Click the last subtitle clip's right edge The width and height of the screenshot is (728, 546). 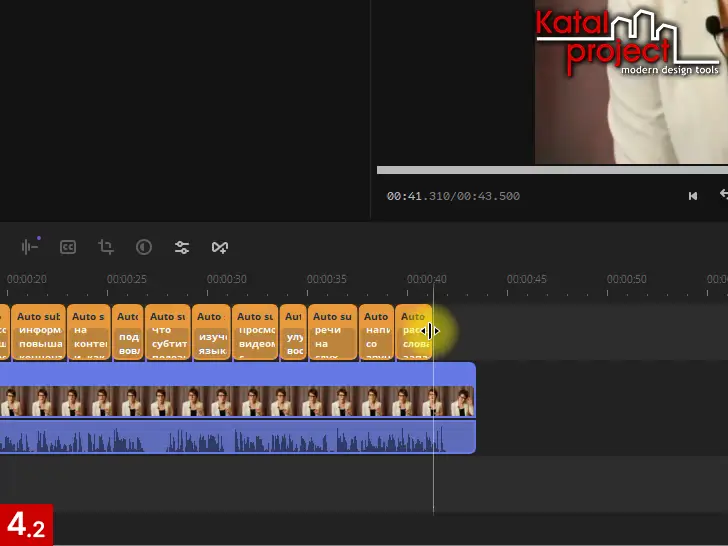(431, 332)
